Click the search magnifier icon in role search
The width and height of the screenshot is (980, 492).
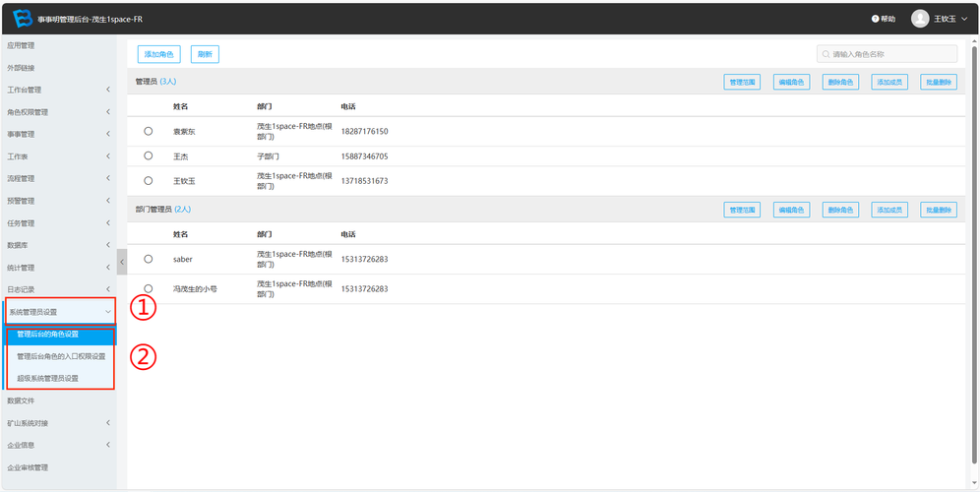[826, 55]
